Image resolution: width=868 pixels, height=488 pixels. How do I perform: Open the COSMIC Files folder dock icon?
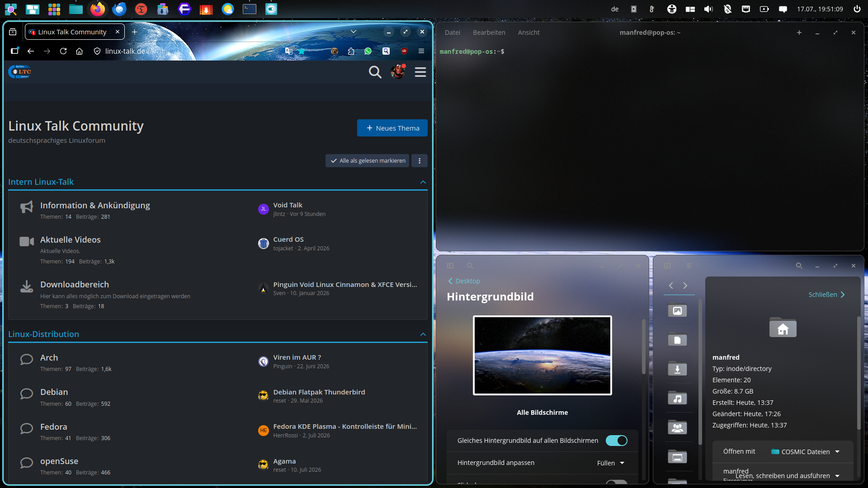[x=76, y=9]
